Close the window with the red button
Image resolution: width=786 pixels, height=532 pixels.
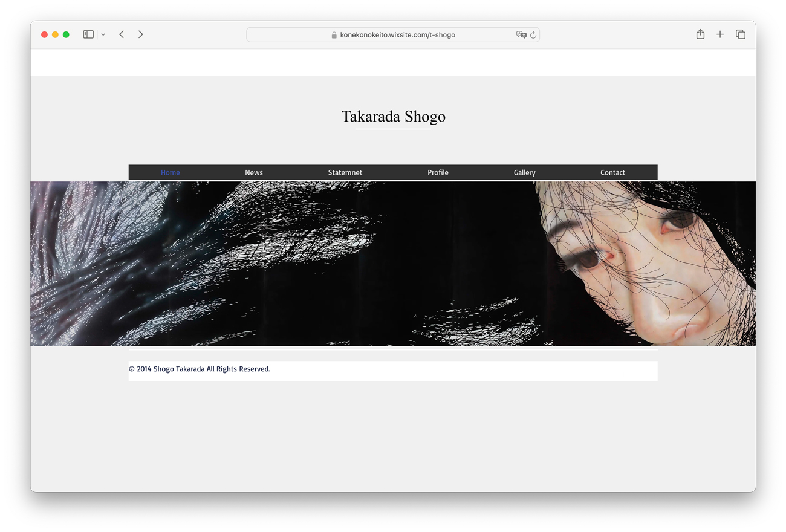[44, 34]
